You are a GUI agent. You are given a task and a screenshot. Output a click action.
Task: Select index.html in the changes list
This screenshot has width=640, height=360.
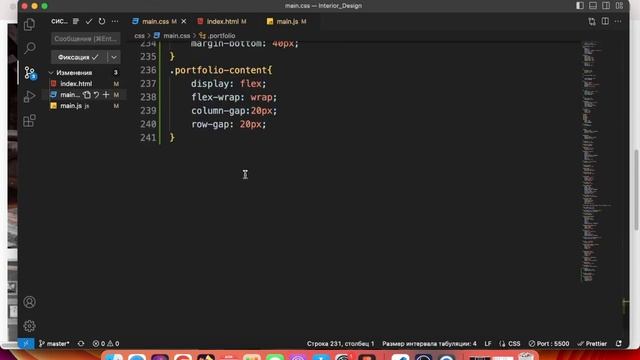pyautogui.click(x=76, y=84)
